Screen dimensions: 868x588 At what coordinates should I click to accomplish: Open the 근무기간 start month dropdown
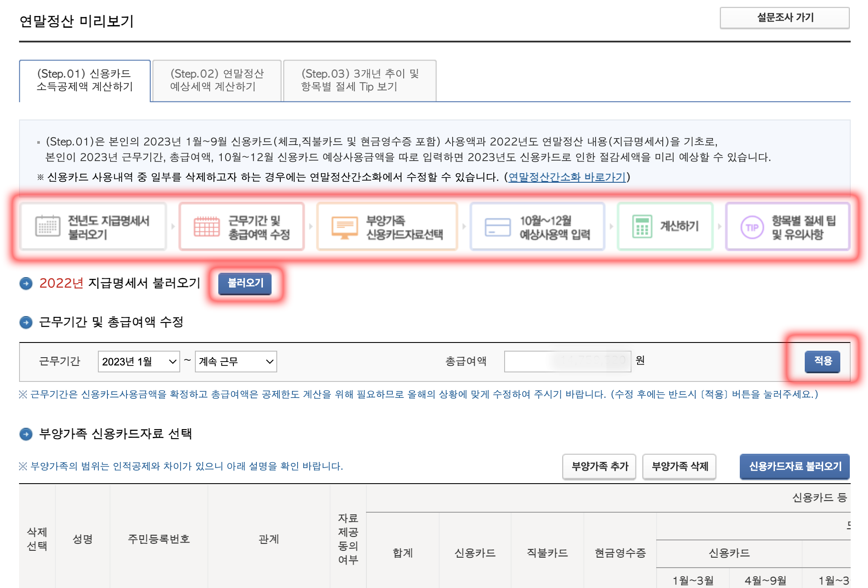click(139, 362)
